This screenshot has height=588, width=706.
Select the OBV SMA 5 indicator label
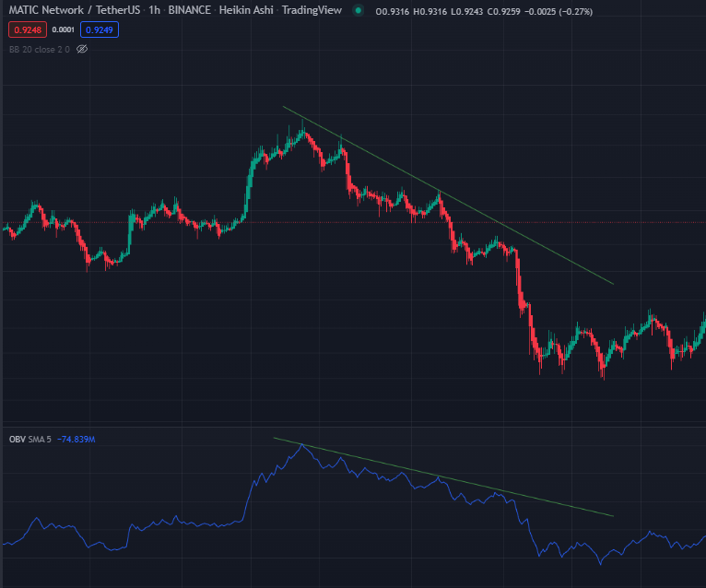click(30, 439)
